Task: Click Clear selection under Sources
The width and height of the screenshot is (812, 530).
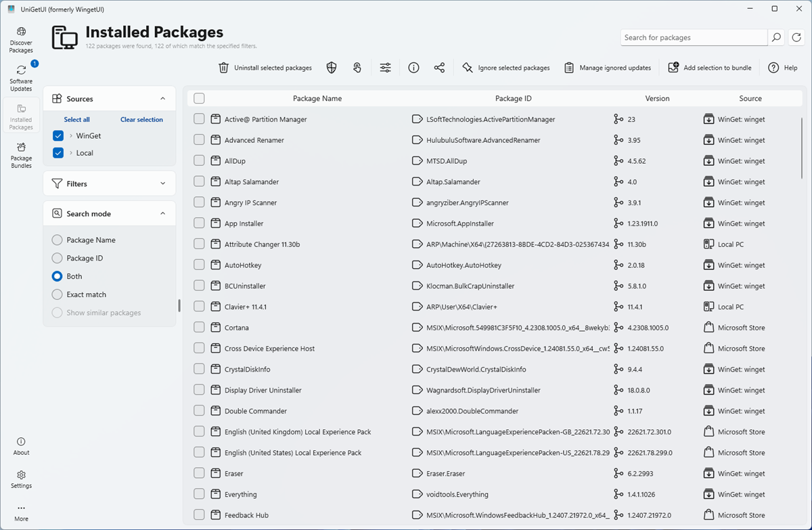Action: point(141,120)
